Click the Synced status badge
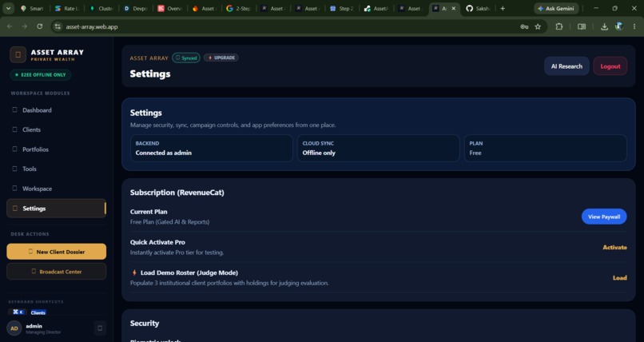The width and height of the screenshot is (644, 342). click(186, 58)
